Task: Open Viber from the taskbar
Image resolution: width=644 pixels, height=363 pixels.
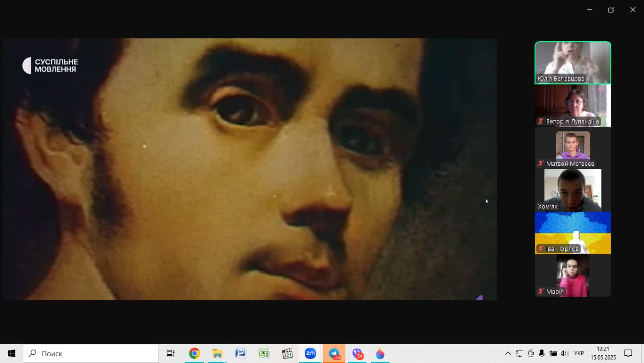Action: (357, 353)
